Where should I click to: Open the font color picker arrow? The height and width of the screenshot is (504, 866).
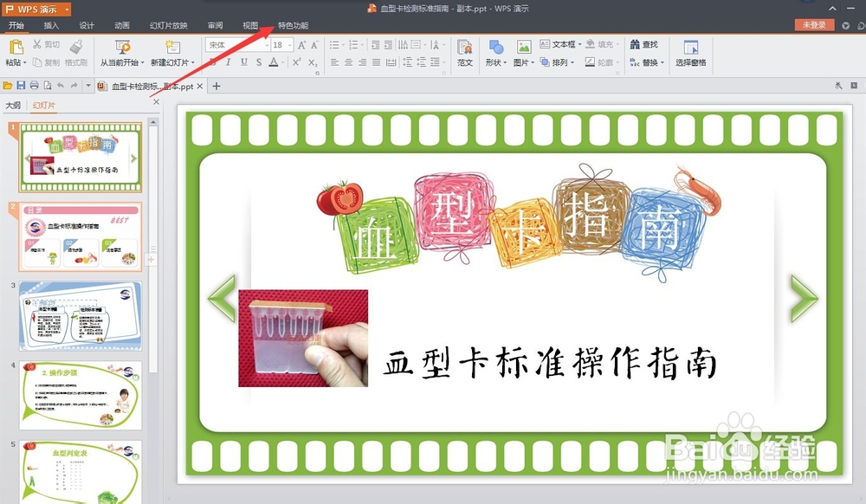click(x=282, y=61)
